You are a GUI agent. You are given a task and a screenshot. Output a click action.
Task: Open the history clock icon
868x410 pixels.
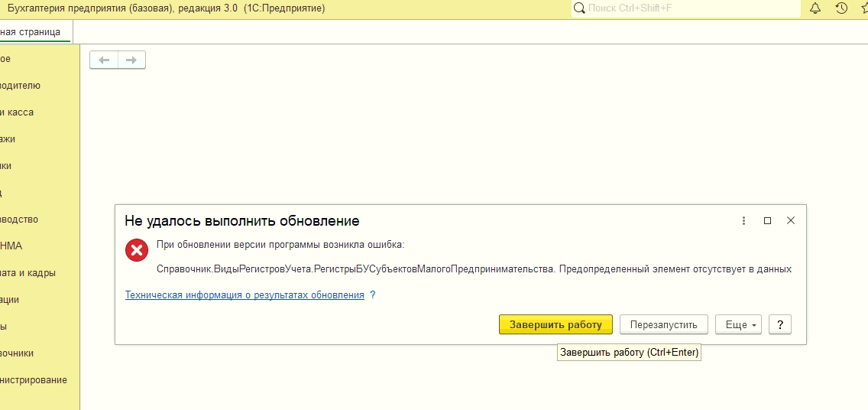841,8
